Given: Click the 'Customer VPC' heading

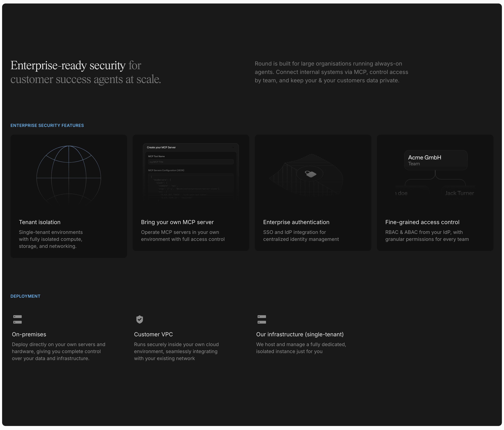Looking at the screenshot, I should (x=153, y=334).
